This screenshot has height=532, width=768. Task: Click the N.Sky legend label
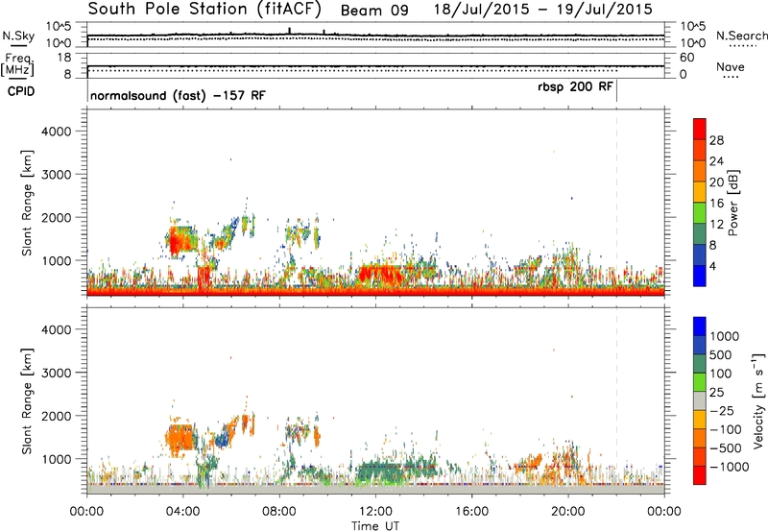tap(18, 36)
